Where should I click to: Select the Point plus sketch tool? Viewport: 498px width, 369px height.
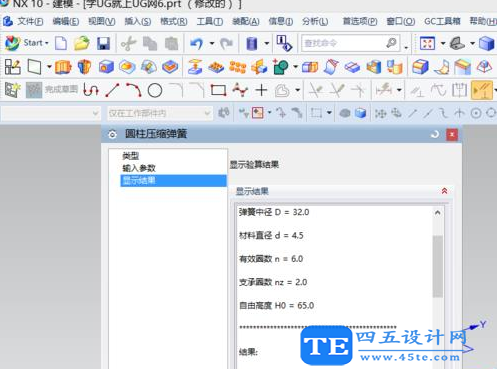[x=261, y=90]
